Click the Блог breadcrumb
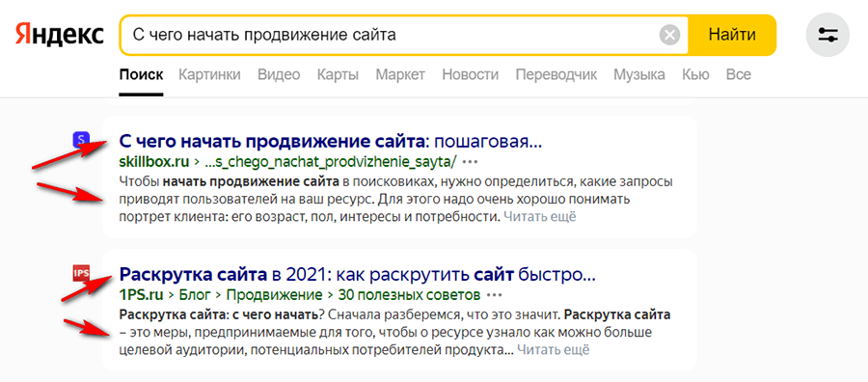The width and height of the screenshot is (868, 382). pos(196,294)
